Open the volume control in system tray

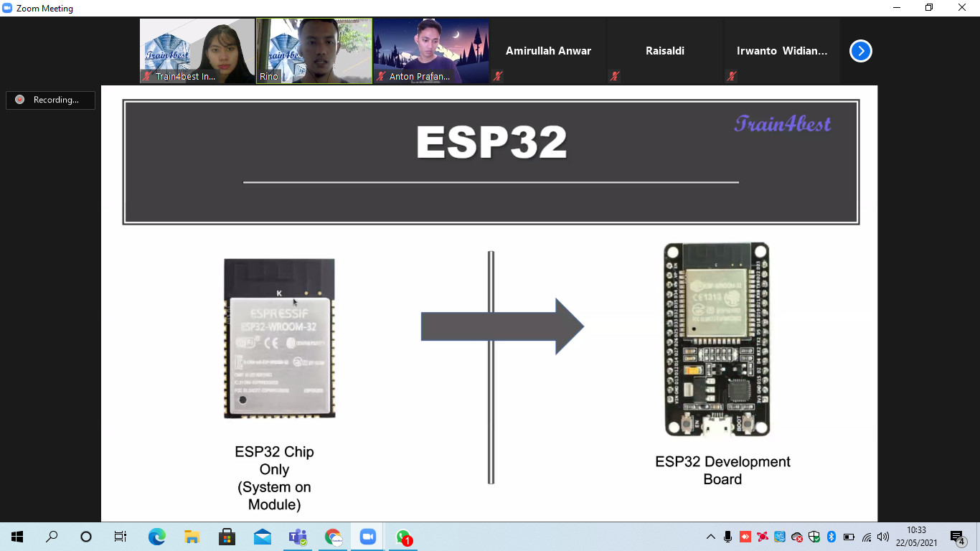pyautogui.click(x=883, y=537)
